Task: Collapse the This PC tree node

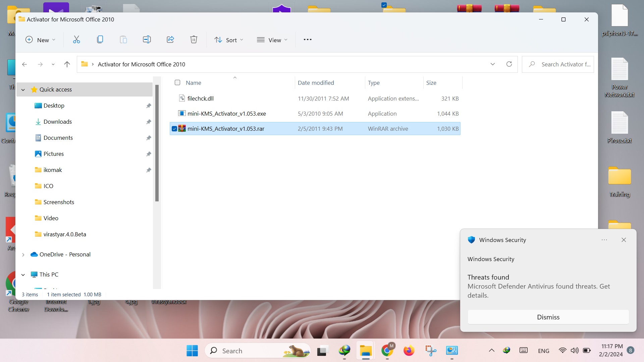Action: click(23, 275)
